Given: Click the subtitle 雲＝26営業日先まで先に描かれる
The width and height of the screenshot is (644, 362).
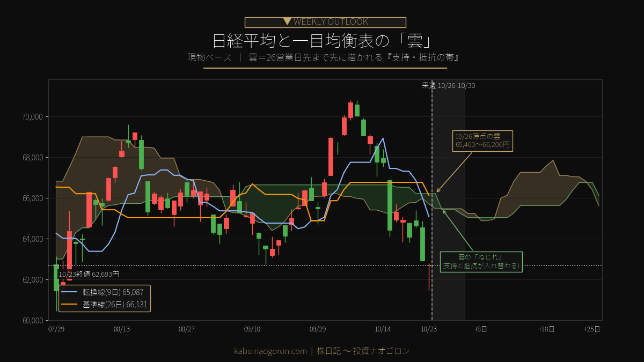Looking at the screenshot, I should tap(353, 57).
